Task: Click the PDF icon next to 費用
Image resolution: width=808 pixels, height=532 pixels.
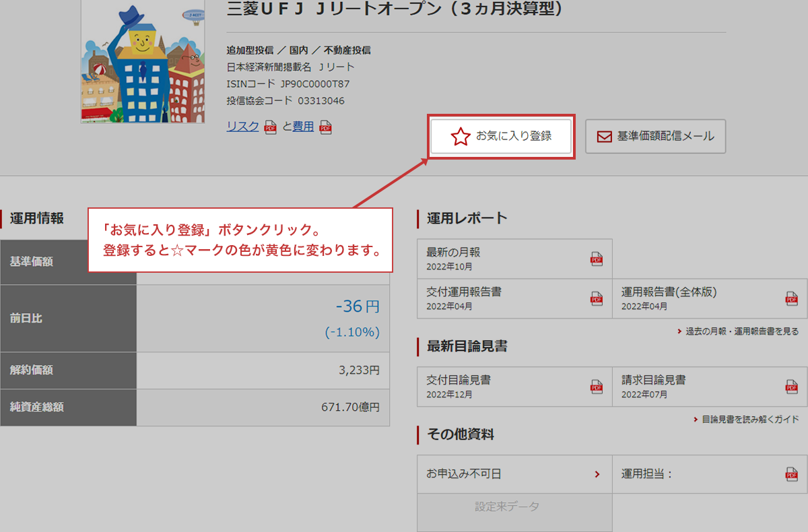Action: pos(325,127)
